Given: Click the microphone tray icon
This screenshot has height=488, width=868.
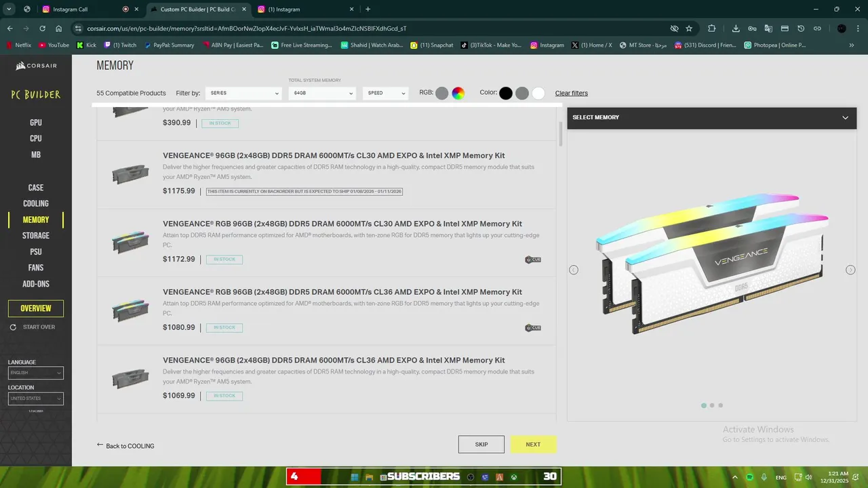Looking at the screenshot, I should pos(764,478).
